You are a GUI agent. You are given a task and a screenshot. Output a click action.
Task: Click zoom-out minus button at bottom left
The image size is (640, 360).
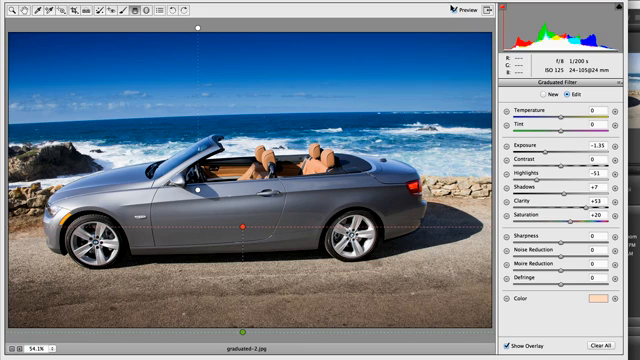click(12, 349)
